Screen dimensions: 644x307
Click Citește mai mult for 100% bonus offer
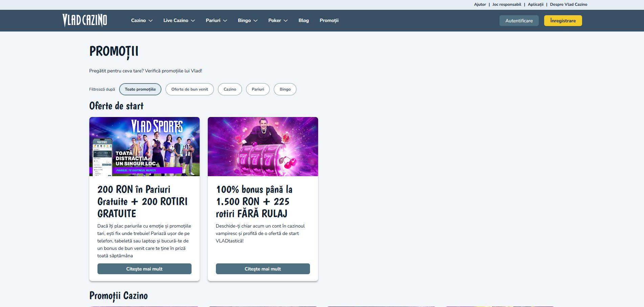tap(263, 269)
